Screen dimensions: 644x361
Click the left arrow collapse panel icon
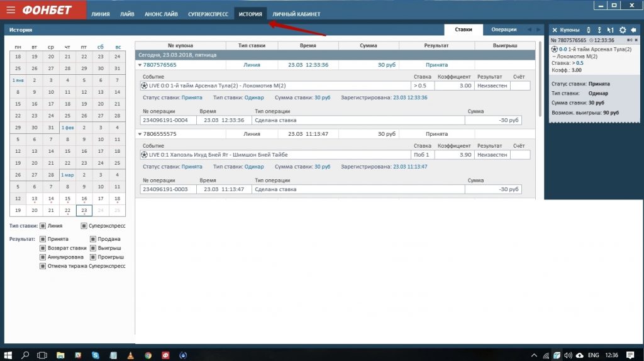[634, 30]
